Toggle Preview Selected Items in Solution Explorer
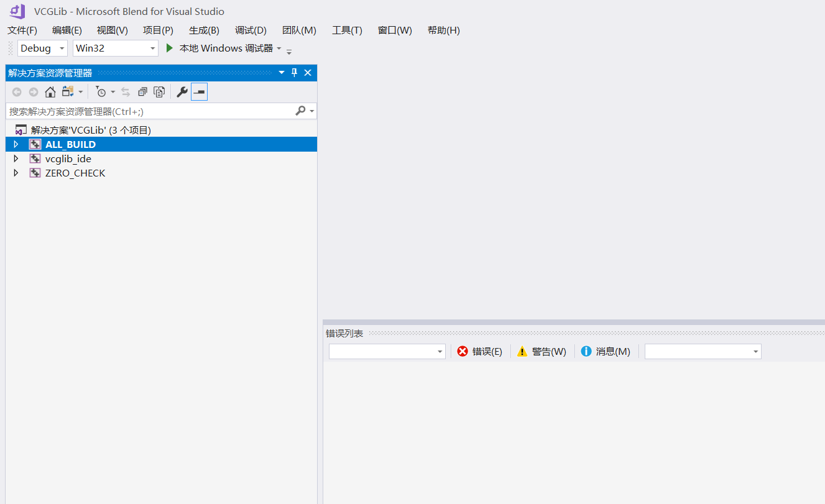This screenshot has height=504, width=825. 200,91
